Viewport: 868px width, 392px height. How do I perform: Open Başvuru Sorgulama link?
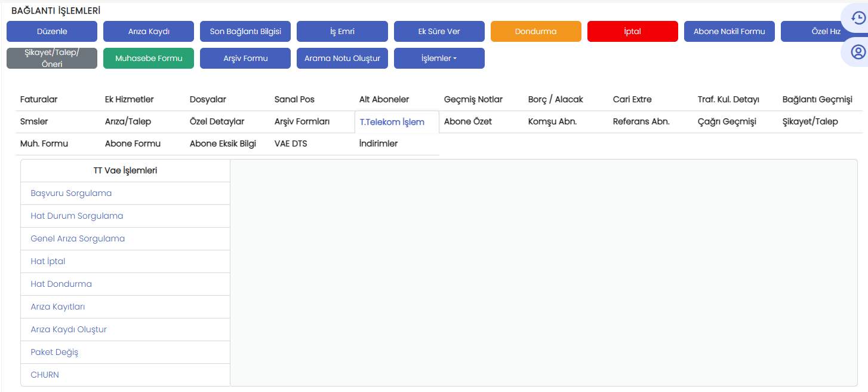tap(71, 193)
